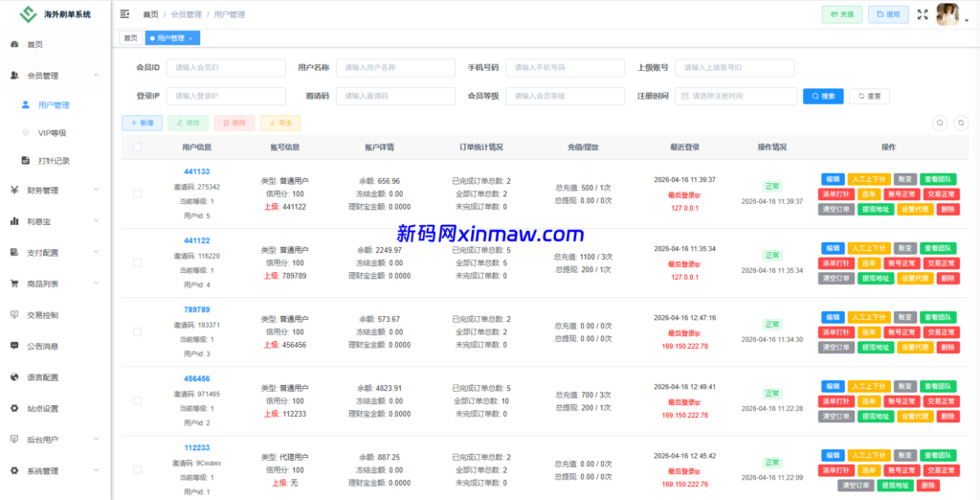Click the blue 搜索 button

coord(823,97)
